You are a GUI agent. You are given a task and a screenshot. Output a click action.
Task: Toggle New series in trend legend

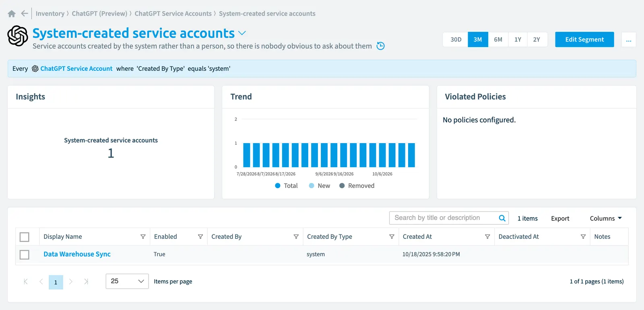click(319, 186)
